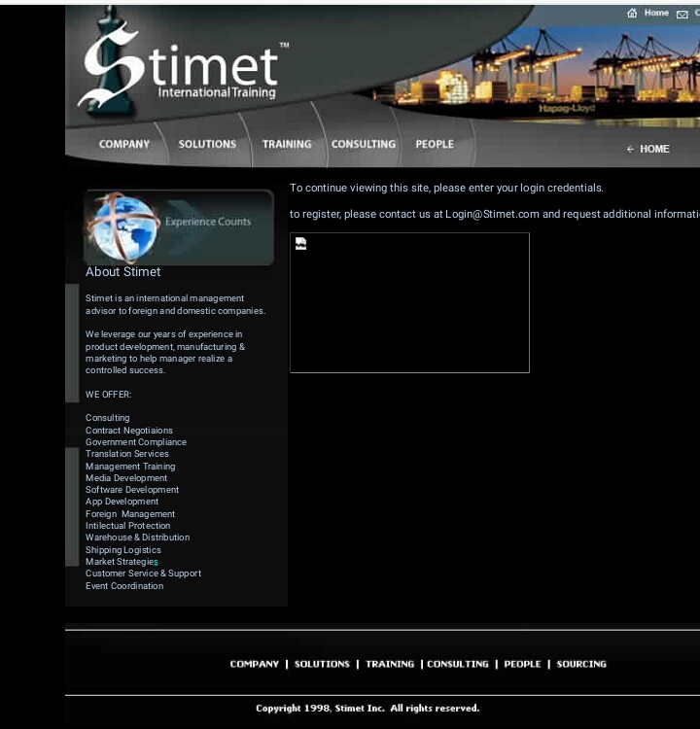Follow footer SOURCING link
This screenshot has width=700, height=729.
point(581,664)
